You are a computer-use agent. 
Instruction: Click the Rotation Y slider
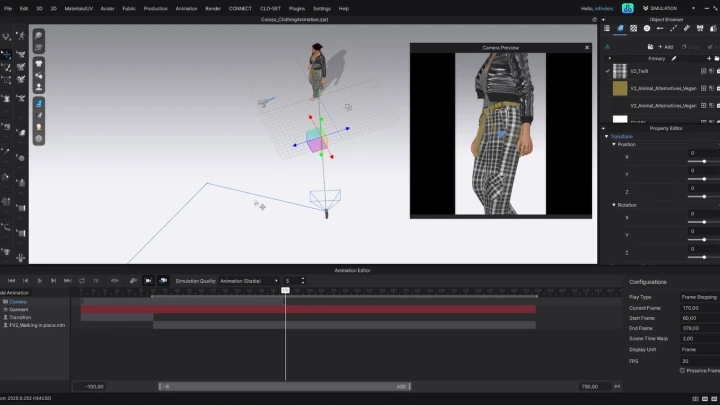click(x=703, y=239)
